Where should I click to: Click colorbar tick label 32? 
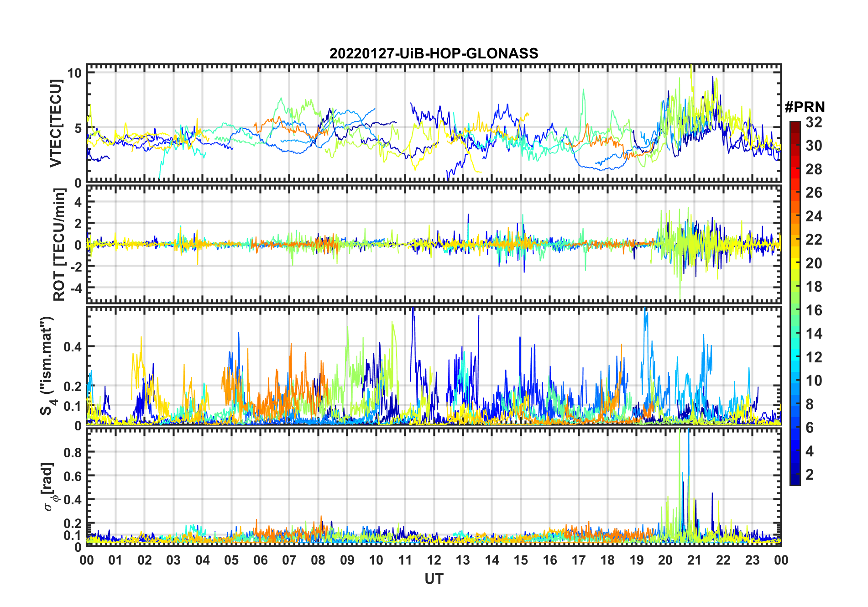814,122
